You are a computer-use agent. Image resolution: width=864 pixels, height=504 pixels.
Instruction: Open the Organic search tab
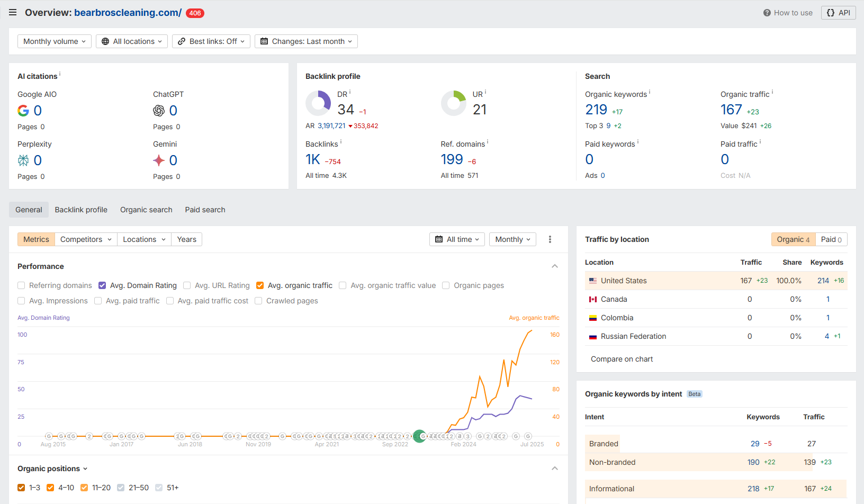(x=146, y=210)
